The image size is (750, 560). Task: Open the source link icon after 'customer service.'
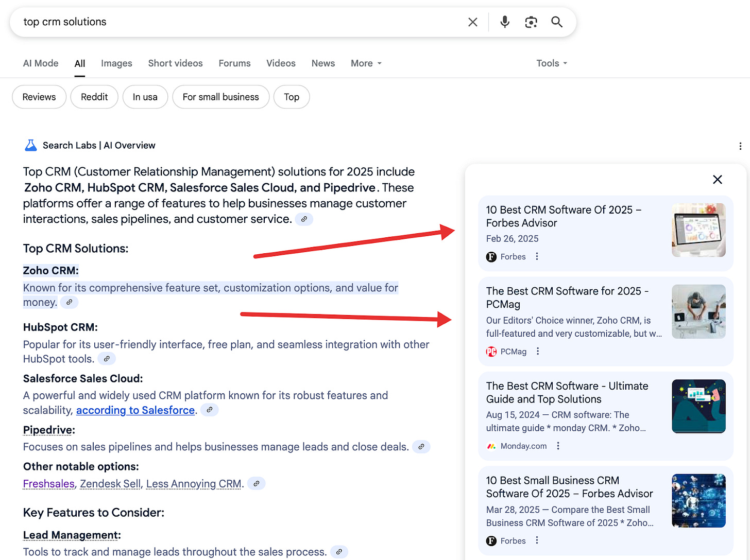click(x=304, y=219)
